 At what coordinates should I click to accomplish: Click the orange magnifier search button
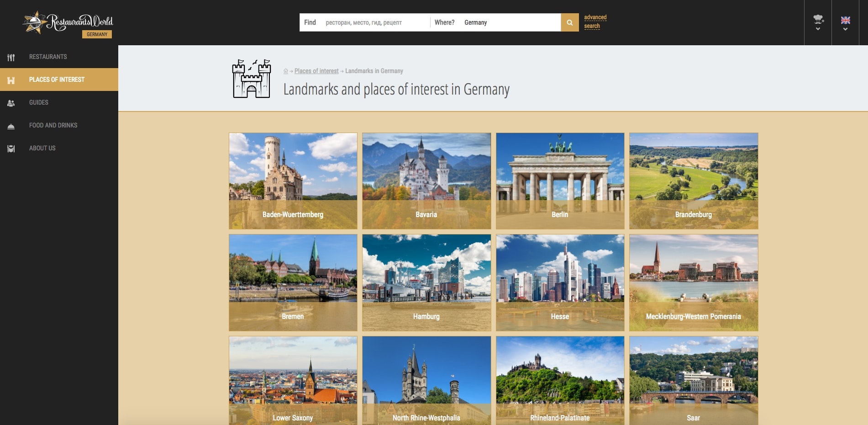coord(569,22)
